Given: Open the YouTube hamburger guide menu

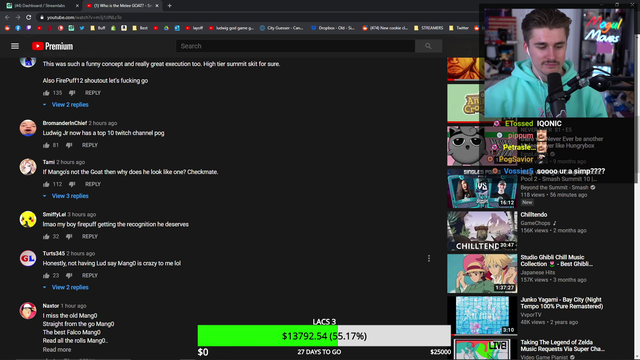Looking at the screenshot, I should 15,46.
